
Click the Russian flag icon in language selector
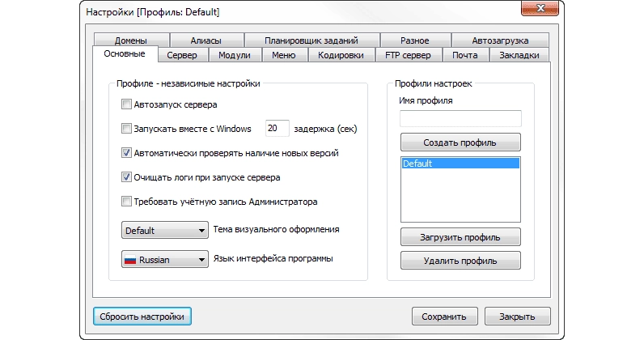(130, 260)
